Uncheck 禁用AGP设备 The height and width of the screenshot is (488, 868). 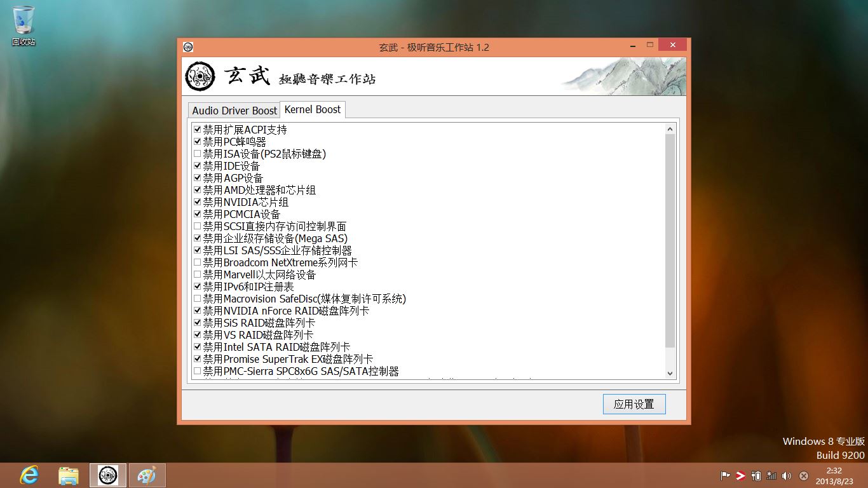pyautogui.click(x=198, y=178)
